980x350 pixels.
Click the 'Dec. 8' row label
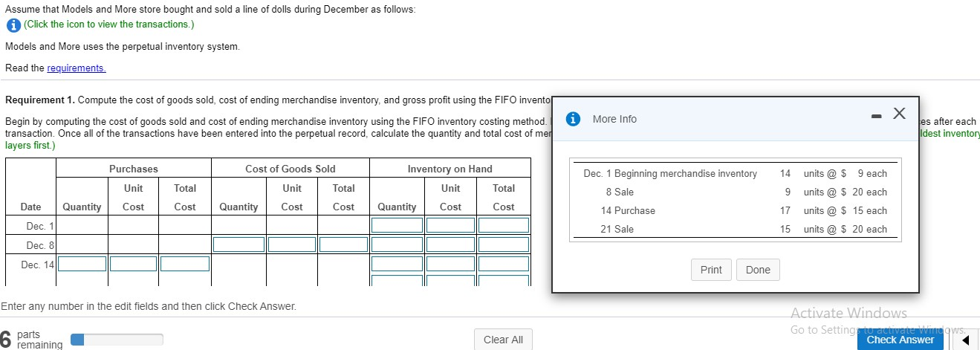tap(40, 245)
